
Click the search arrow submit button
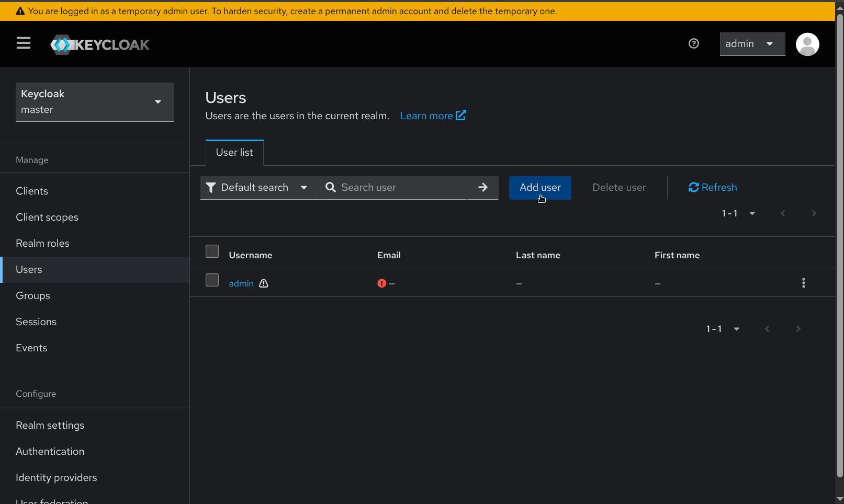point(483,187)
